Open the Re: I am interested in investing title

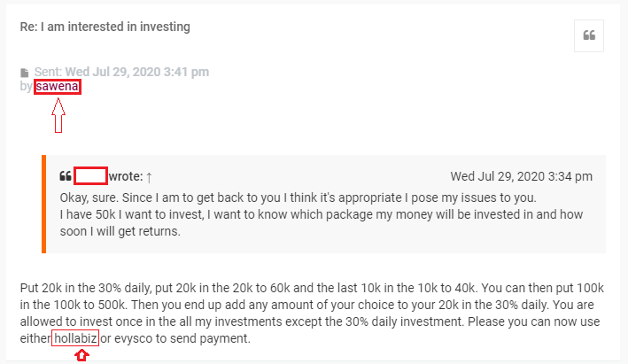click(105, 27)
